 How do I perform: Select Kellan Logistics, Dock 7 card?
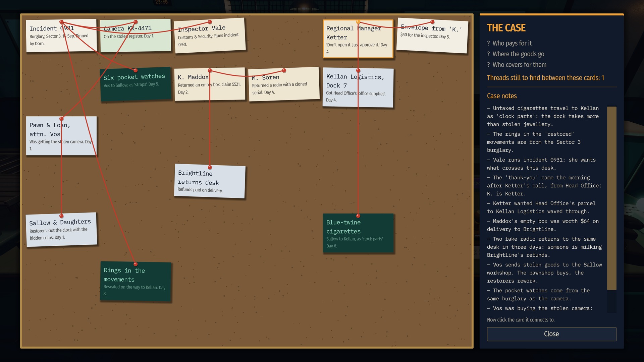tap(358, 87)
